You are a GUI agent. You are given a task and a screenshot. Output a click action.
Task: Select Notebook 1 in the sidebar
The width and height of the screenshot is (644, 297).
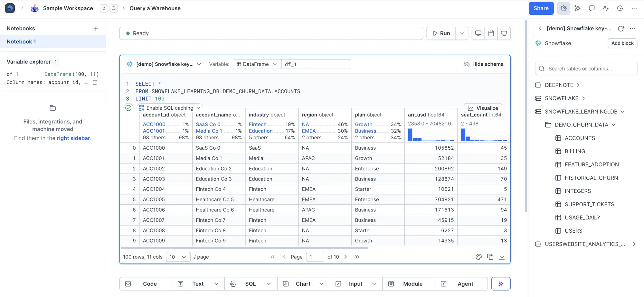(53, 42)
